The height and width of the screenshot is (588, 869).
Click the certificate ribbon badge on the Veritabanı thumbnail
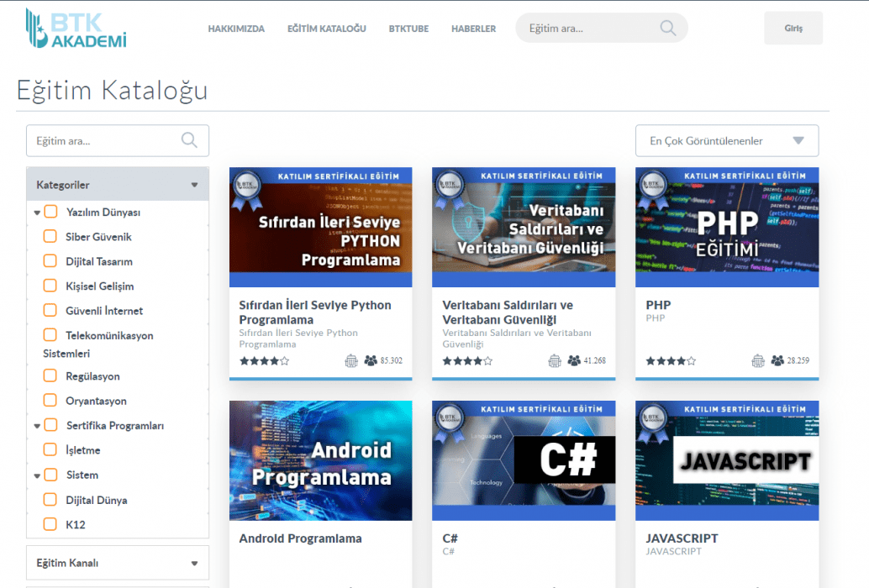pyautogui.click(x=449, y=190)
